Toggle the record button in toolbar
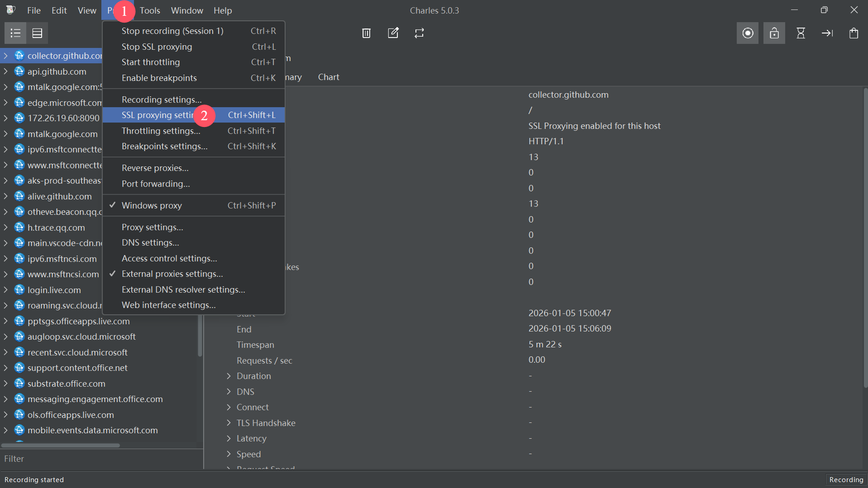This screenshot has width=868, height=488. (x=747, y=33)
